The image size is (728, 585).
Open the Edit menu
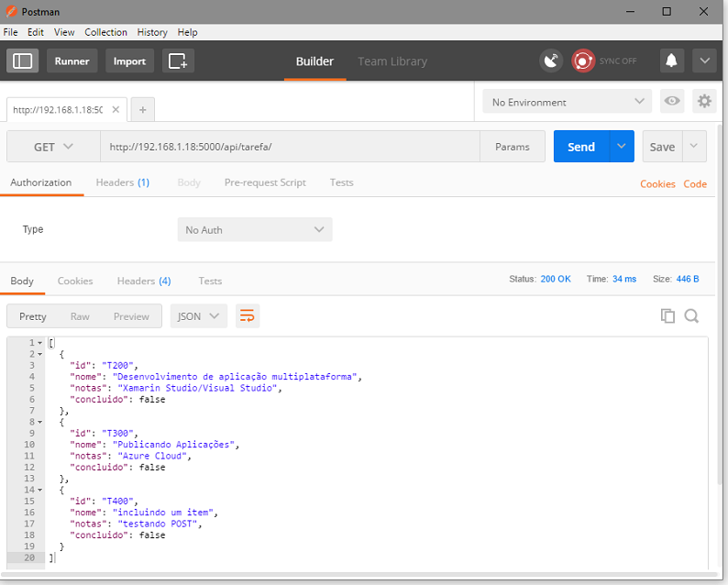[35, 32]
